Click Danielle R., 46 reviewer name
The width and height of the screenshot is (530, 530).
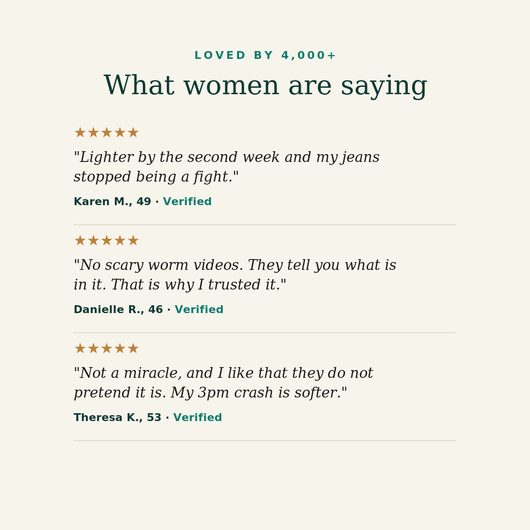pyautogui.click(x=118, y=309)
